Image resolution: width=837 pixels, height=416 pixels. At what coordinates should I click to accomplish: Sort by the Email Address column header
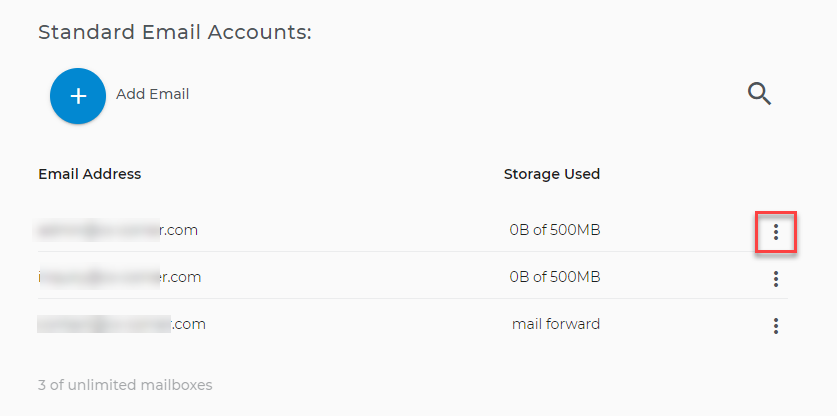(x=90, y=174)
